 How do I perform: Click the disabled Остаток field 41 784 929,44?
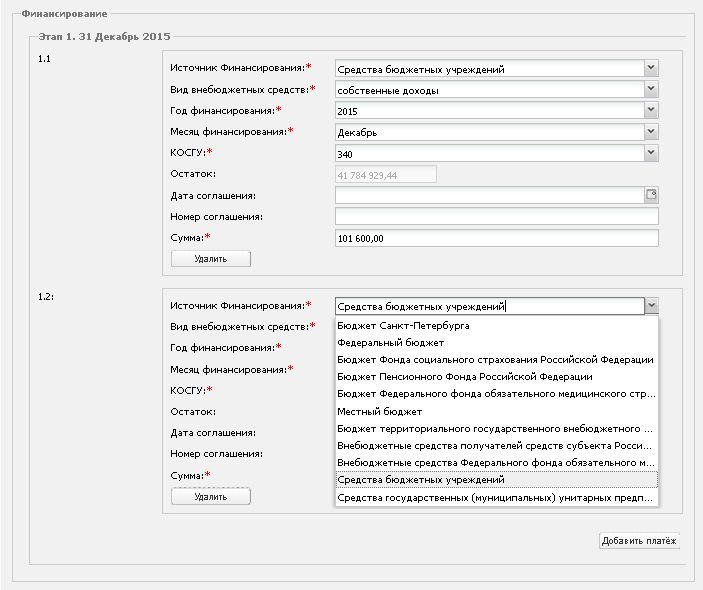click(x=386, y=174)
